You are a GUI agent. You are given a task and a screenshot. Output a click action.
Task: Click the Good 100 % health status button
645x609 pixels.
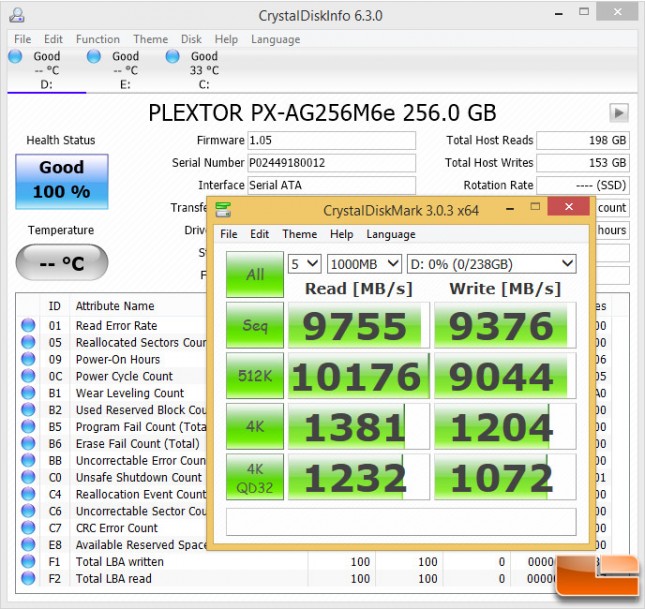pyautogui.click(x=62, y=181)
